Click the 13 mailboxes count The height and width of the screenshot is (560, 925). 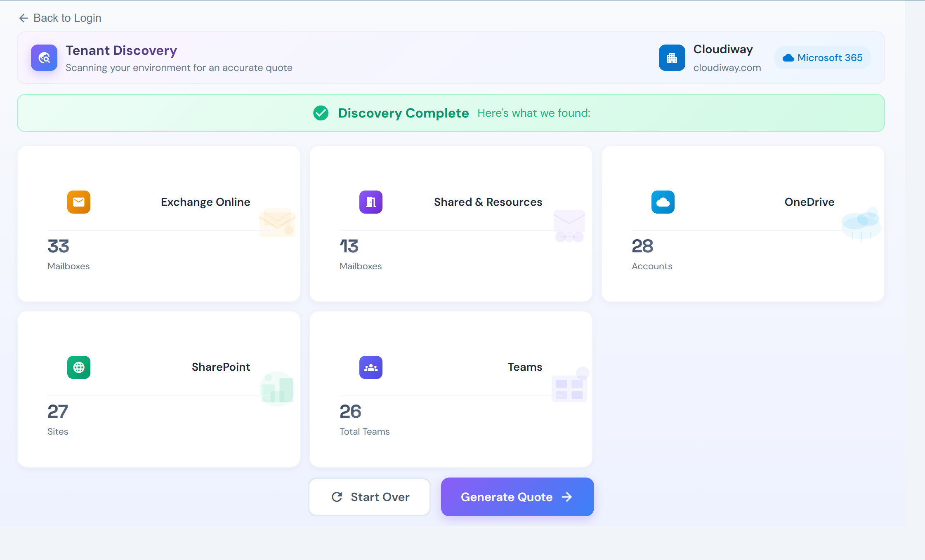pyautogui.click(x=349, y=246)
